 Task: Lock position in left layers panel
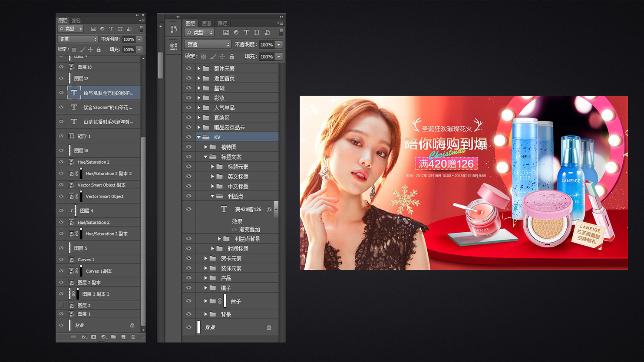(x=90, y=50)
